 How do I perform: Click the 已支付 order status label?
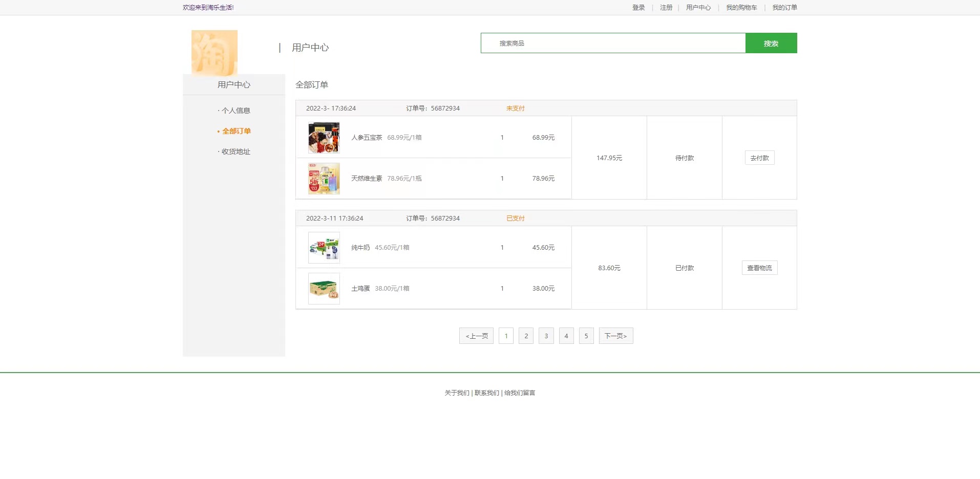(516, 219)
